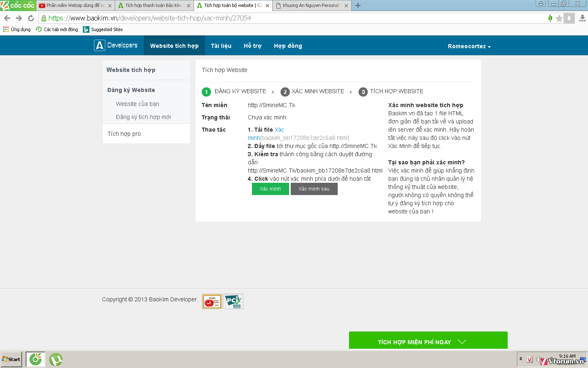
Task: Expand the Romeocortez account dropdown
Action: [x=469, y=46]
